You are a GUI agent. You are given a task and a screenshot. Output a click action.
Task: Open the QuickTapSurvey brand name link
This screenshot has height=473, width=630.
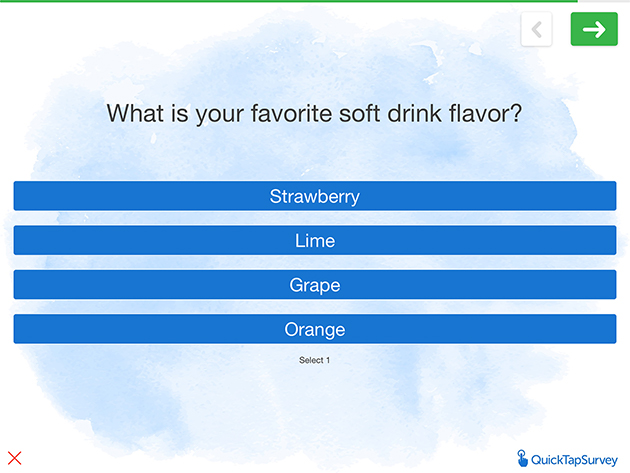coord(574,460)
